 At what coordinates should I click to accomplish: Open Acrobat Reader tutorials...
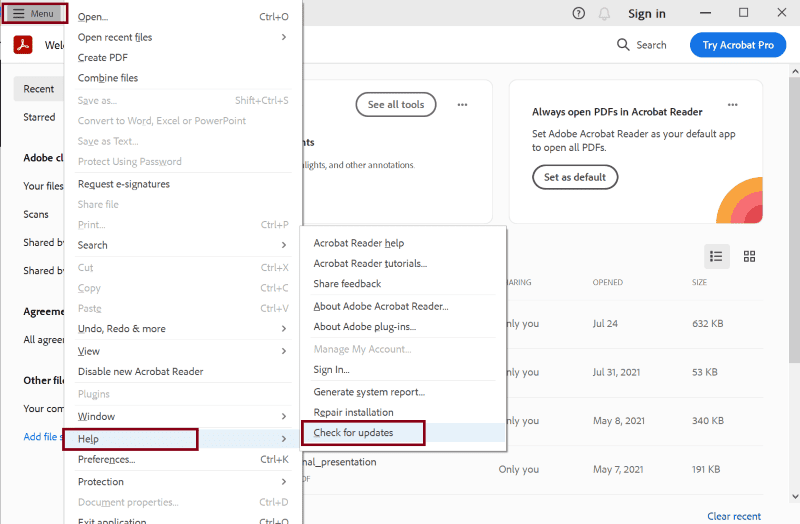pos(404,264)
